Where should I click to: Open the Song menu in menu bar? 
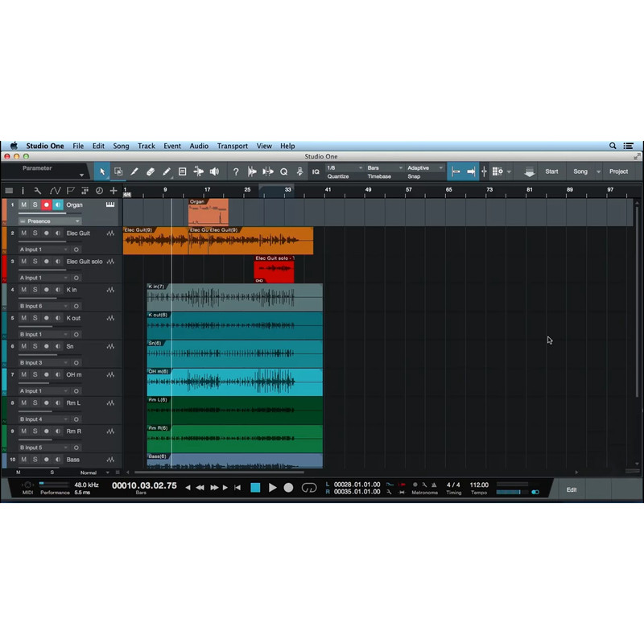(121, 146)
